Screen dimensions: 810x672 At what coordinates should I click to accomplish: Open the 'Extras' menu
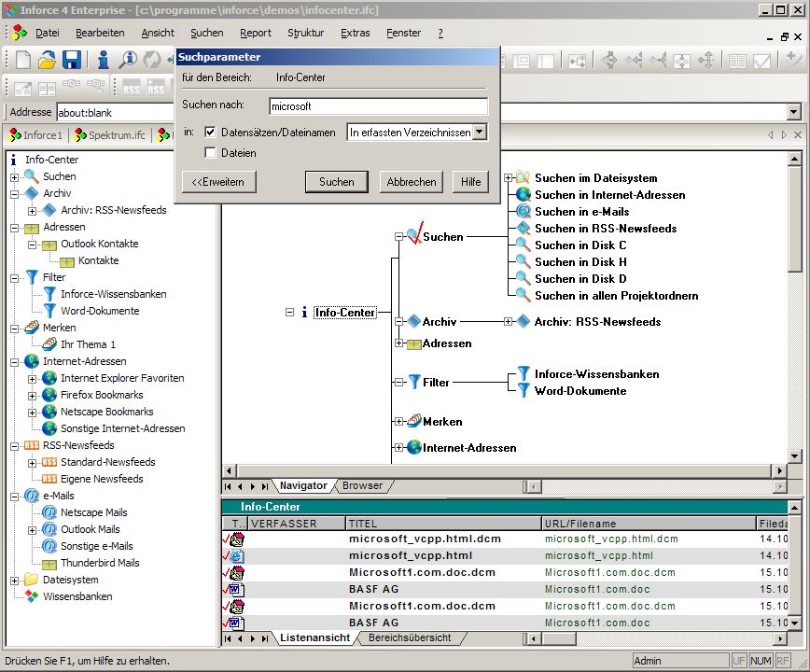pyautogui.click(x=356, y=33)
